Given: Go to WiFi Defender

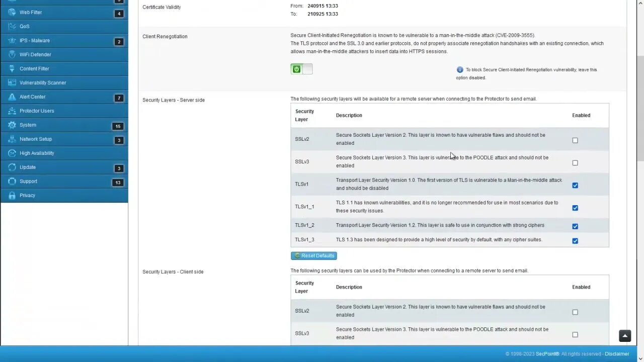Looking at the screenshot, I should (x=64, y=54).
